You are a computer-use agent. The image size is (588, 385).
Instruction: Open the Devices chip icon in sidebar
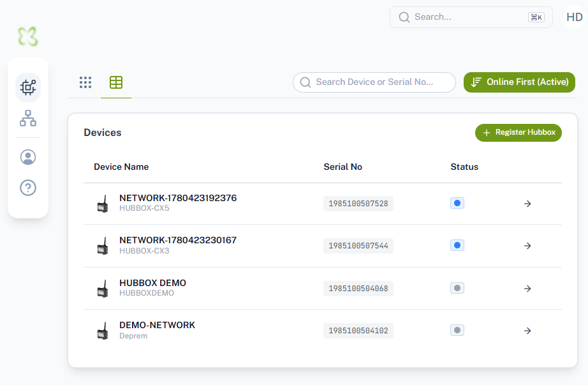[x=28, y=87]
